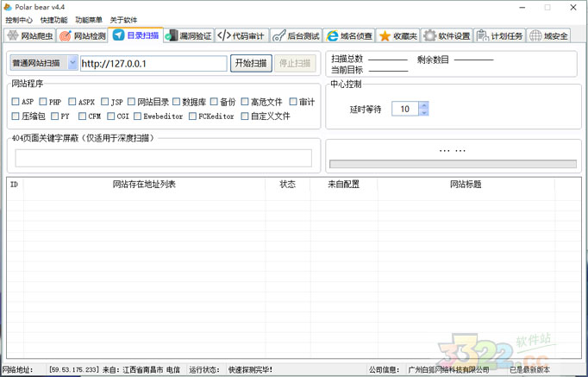Check the FCKeditor option

click(x=192, y=116)
